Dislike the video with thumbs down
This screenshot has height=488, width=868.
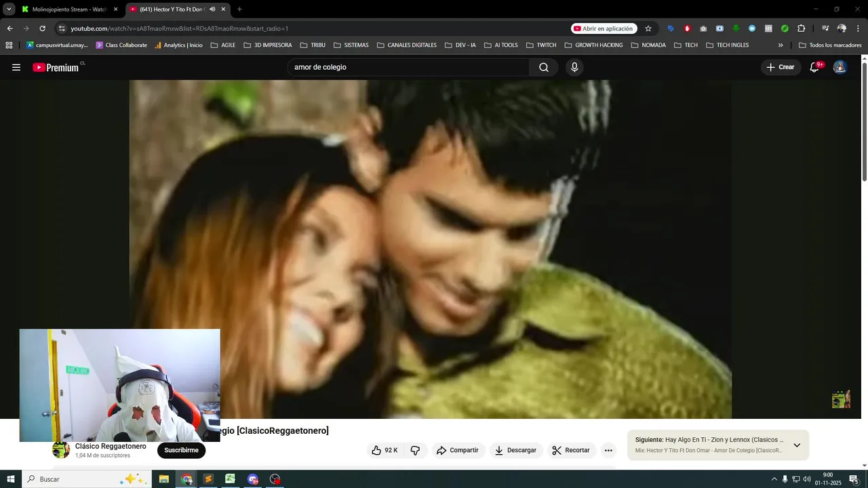tap(415, 450)
